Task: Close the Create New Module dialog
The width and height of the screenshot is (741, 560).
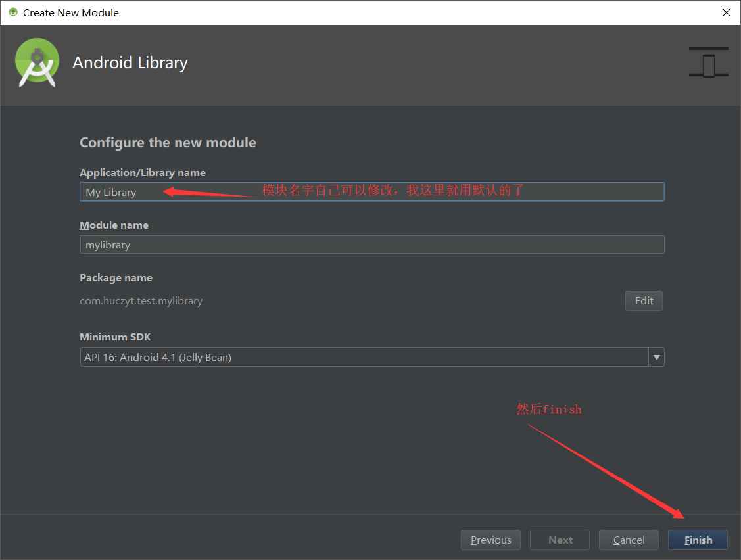Action: pos(727,12)
